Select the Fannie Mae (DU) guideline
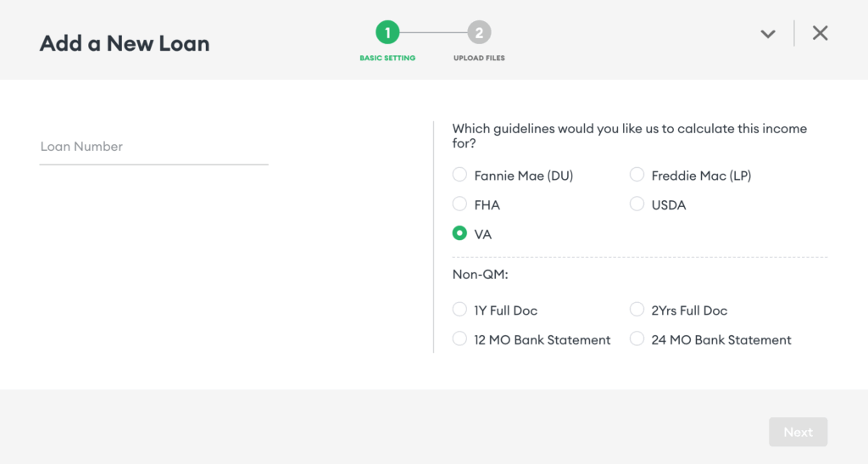Screen dimensions: 868x464 click(459, 176)
